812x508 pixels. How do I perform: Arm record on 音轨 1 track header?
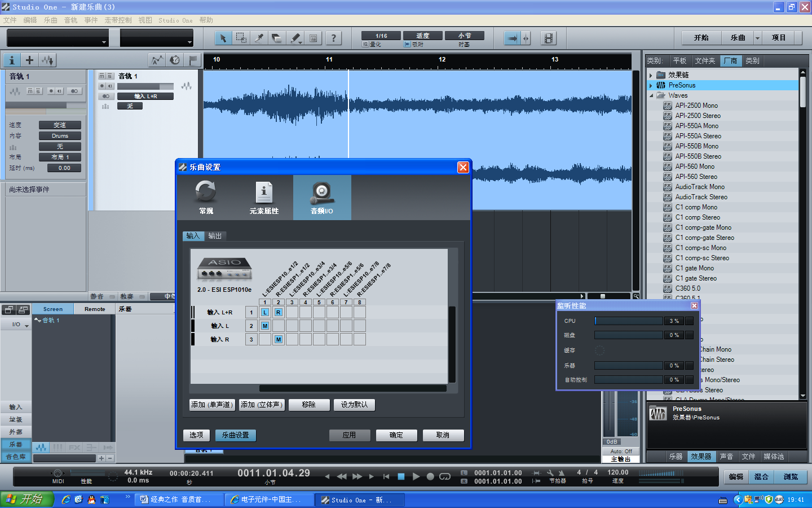click(102, 86)
